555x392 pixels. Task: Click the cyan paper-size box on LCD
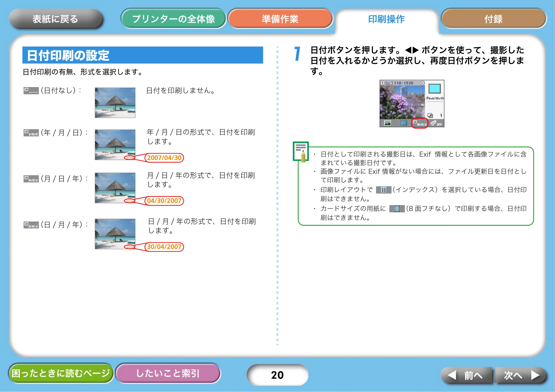pyautogui.click(x=435, y=89)
